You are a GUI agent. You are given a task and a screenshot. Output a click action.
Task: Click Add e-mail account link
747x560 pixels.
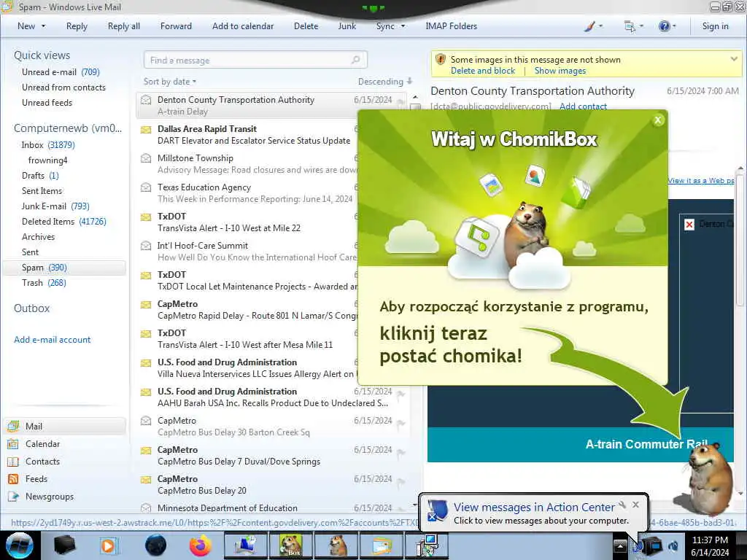52,340
